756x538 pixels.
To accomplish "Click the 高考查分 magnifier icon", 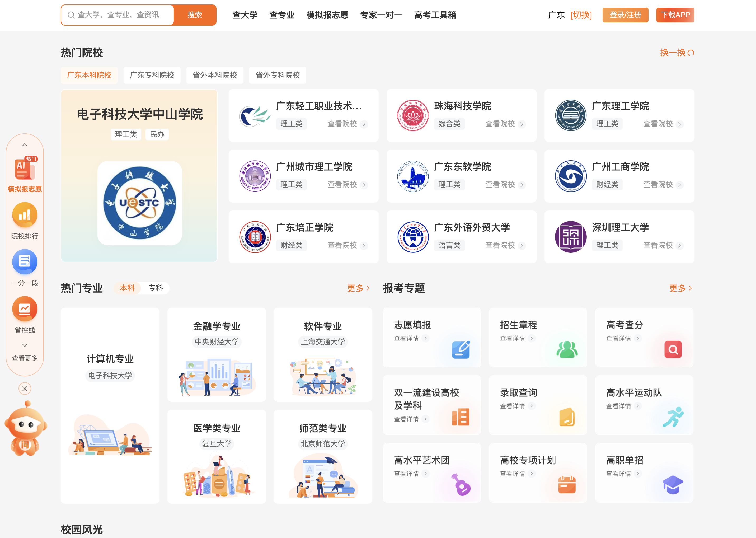I will coord(673,349).
